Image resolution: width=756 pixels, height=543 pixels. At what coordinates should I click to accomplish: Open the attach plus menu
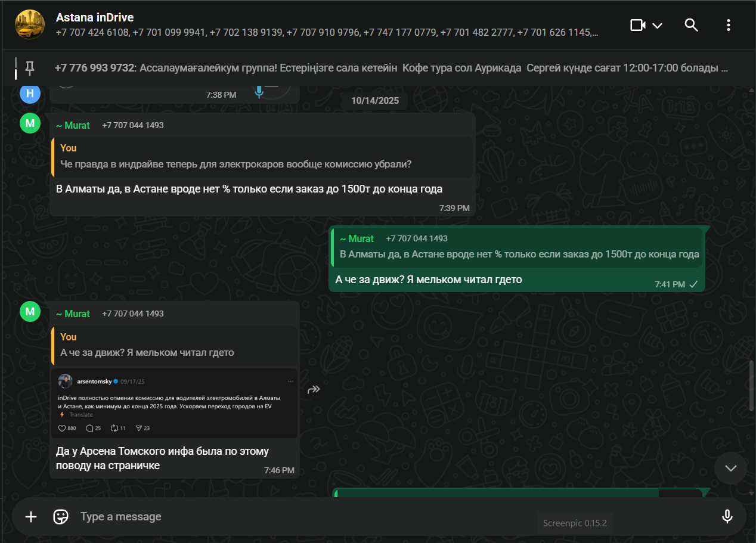point(31,517)
